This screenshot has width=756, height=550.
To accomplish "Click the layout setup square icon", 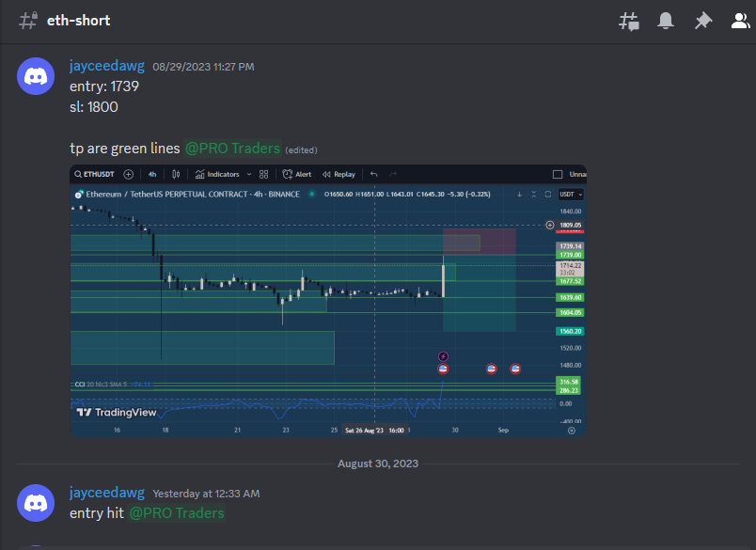I will click(x=558, y=175).
